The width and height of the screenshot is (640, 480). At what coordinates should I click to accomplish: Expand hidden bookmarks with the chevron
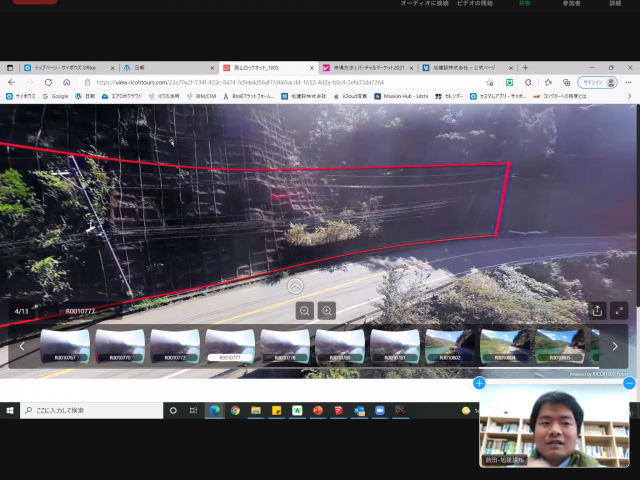coord(629,96)
